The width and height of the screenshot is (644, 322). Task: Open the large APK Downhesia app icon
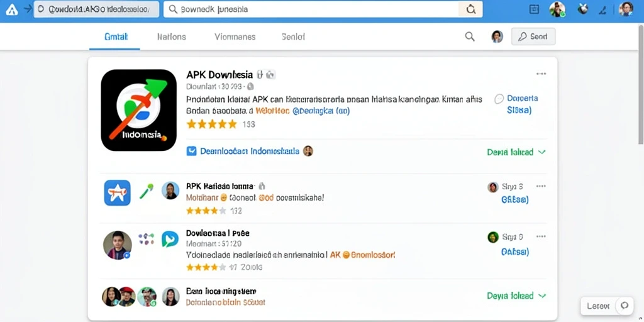[139, 110]
